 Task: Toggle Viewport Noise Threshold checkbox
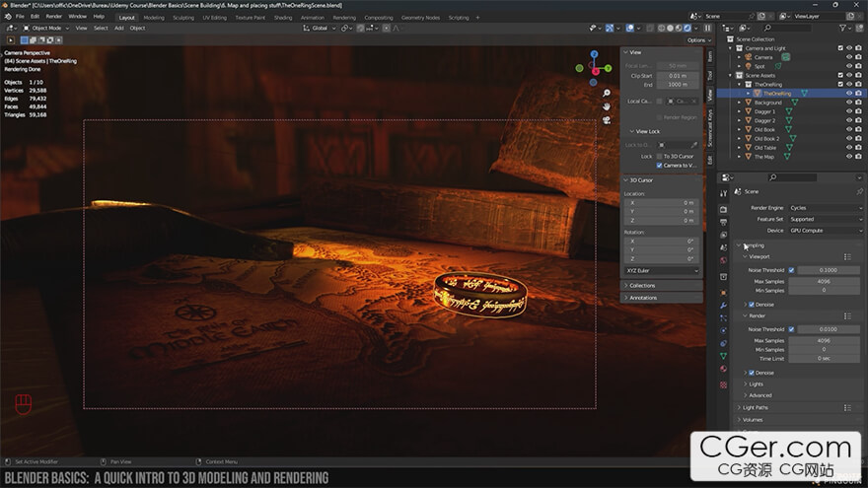pos(792,270)
